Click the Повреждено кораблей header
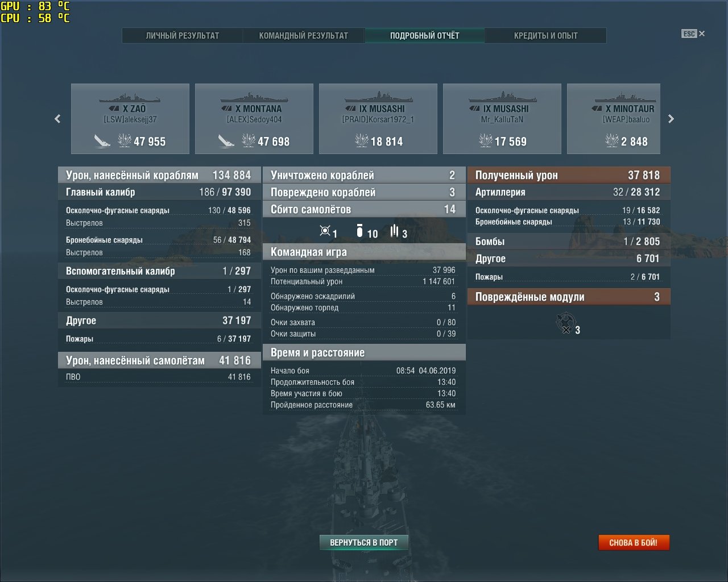 (x=364, y=192)
